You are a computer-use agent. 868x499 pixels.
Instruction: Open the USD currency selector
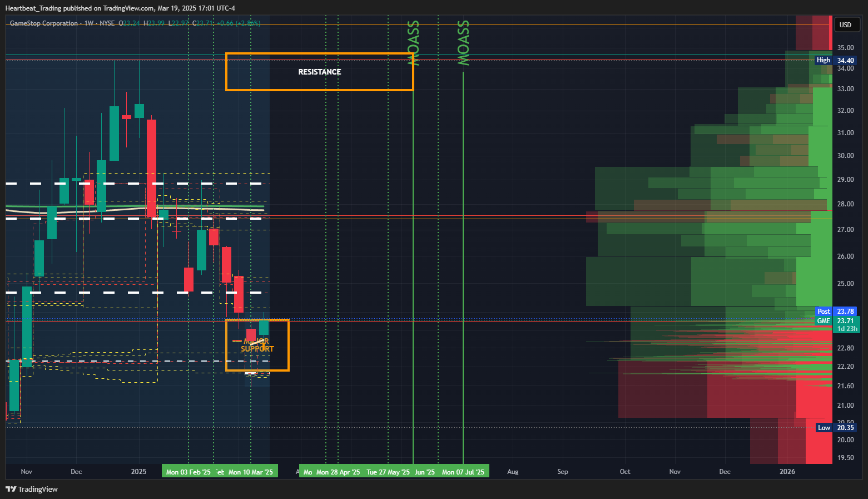point(847,24)
